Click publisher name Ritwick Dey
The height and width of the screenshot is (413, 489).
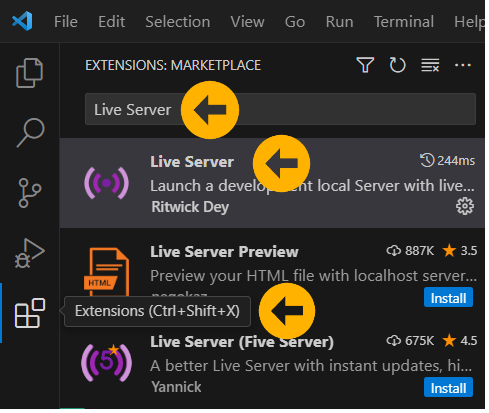[190, 207]
